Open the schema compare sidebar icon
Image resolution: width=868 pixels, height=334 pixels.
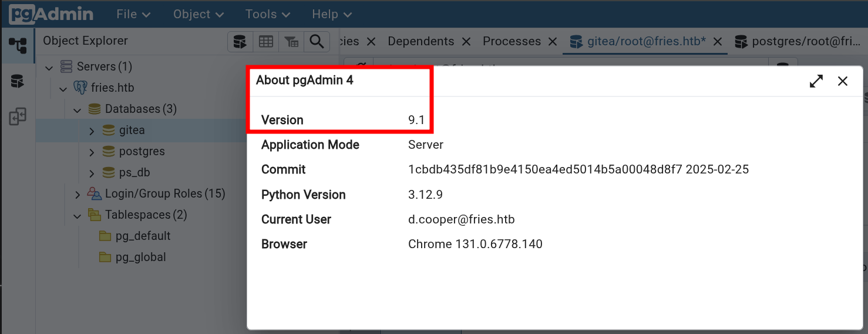click(18, 116)
